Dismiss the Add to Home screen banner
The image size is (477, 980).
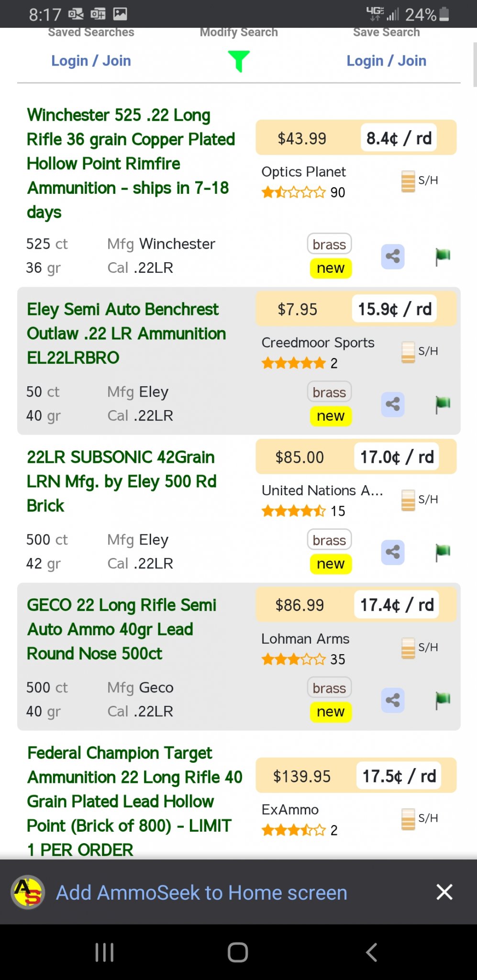444,892
